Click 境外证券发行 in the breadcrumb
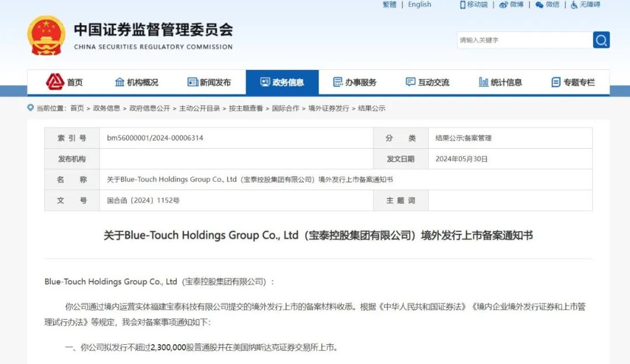 pyautogui.click(x=328, y=108)
